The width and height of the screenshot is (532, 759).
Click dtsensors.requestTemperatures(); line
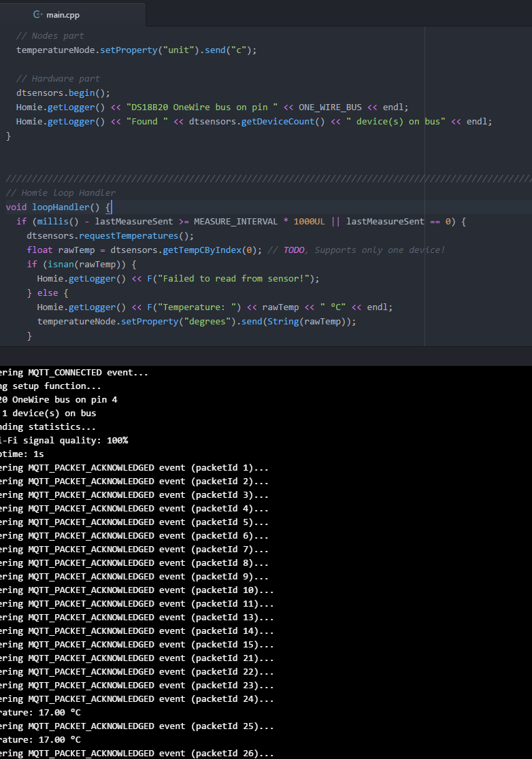[110, 236]
